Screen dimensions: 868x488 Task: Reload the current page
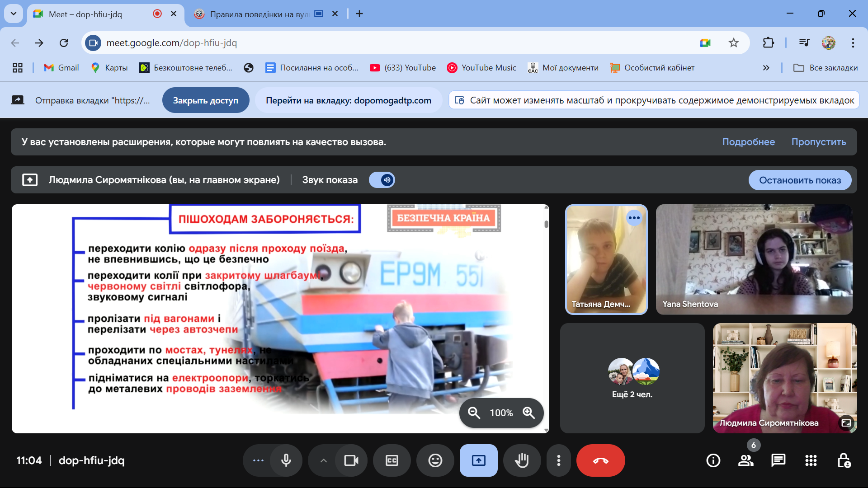tap(64, 43)
